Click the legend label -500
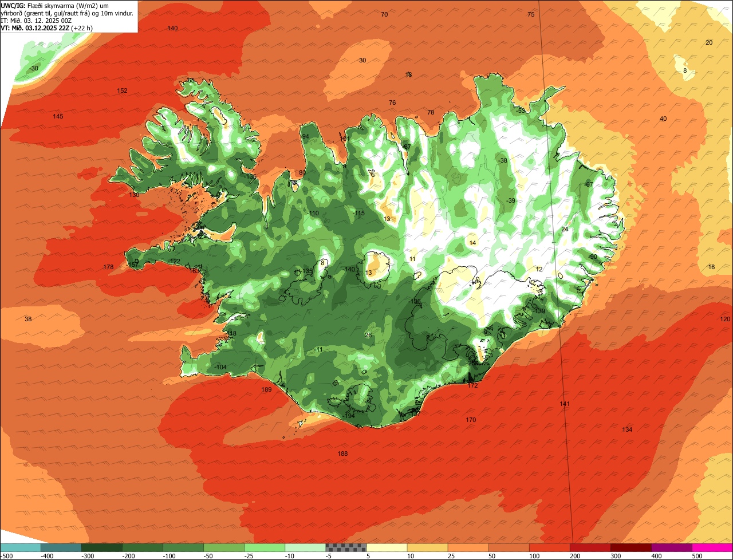Viewport: 733px width, 560px height. pos(7,555)
